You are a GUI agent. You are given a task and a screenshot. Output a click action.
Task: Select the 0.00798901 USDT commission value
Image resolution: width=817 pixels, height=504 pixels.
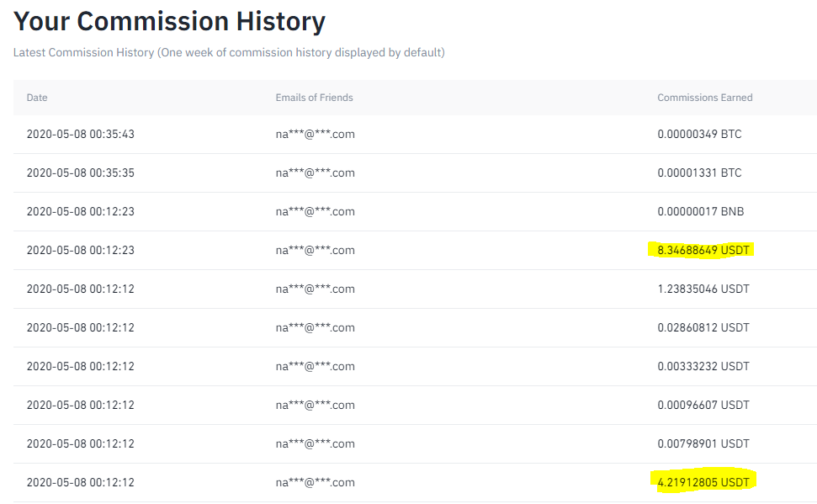click(703, 443)
